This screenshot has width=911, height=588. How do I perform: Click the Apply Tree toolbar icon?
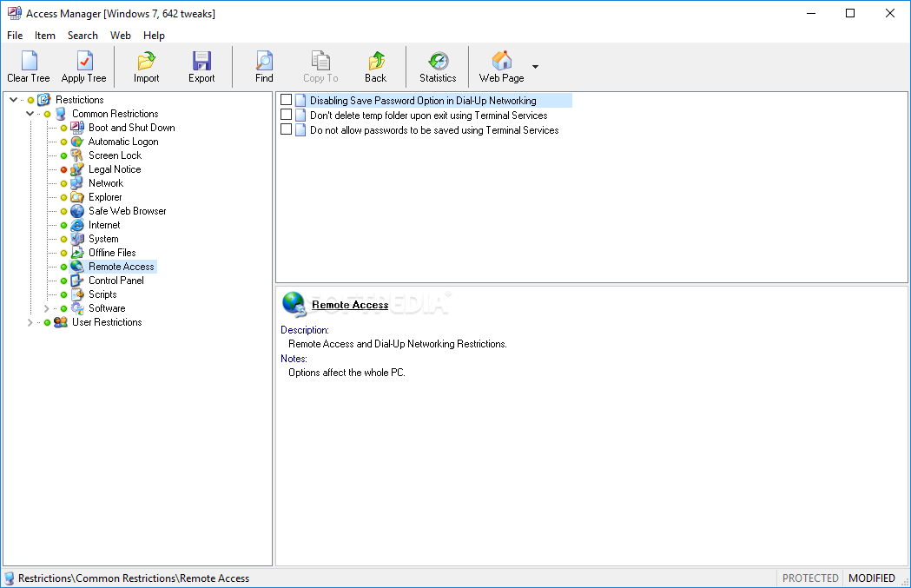pyautogui.click(x=84, y=61)
